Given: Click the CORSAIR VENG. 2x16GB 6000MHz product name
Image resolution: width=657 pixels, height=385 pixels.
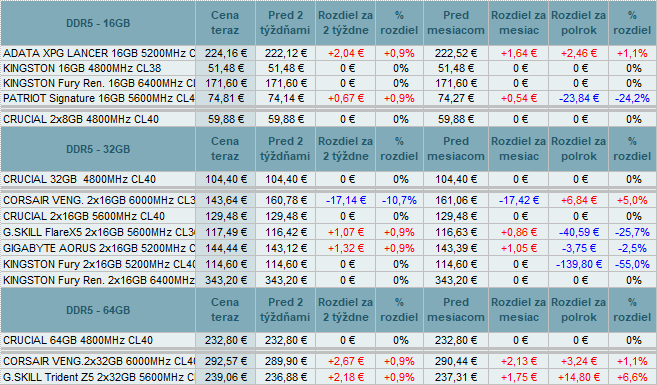Looking at the screenshot, I should [x=99, y=200].
